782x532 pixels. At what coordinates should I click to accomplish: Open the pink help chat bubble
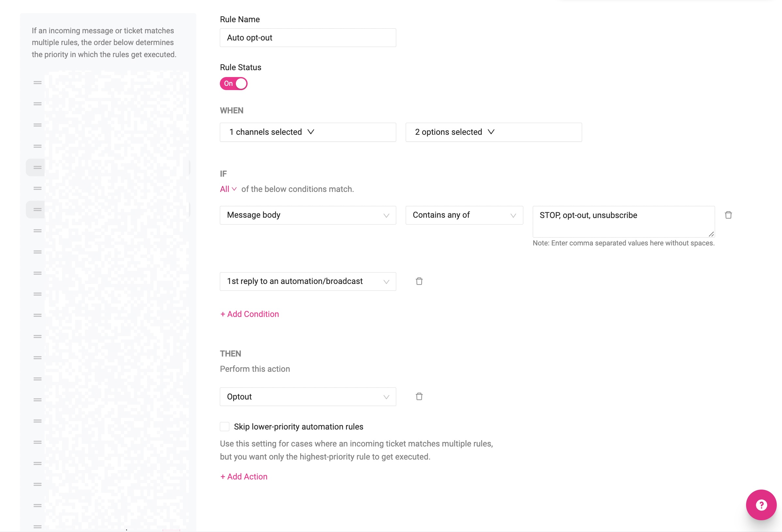coord(761,505)
